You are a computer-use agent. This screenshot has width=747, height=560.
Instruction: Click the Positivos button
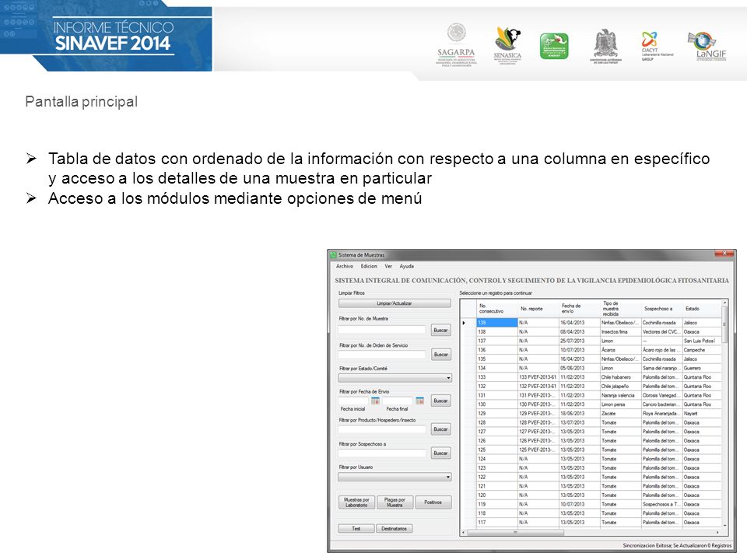pos(433,502)
